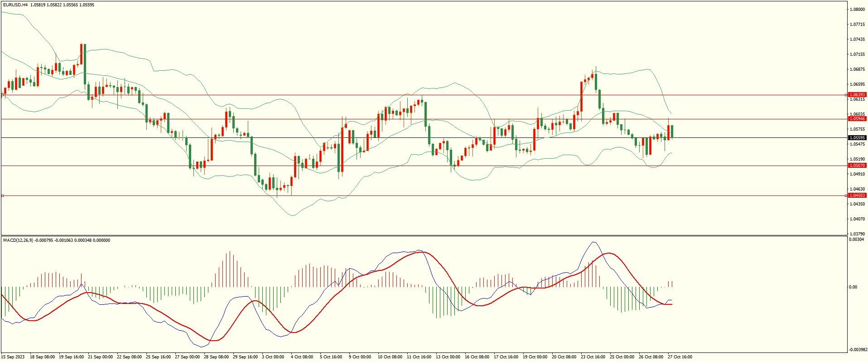Screen dimensions: 868x362
Task: Select the red 1.05070 price tag
Action: pos(857,166)
